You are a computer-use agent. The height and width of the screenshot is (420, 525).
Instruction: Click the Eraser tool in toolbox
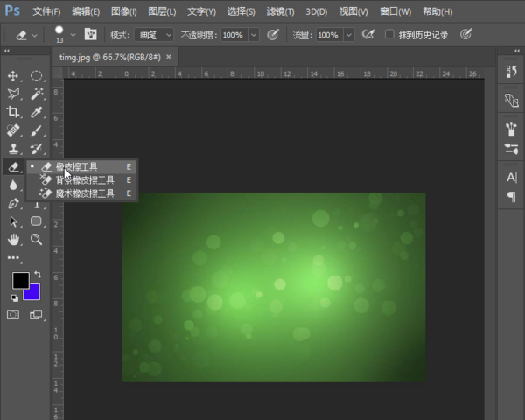pos(13,166)
